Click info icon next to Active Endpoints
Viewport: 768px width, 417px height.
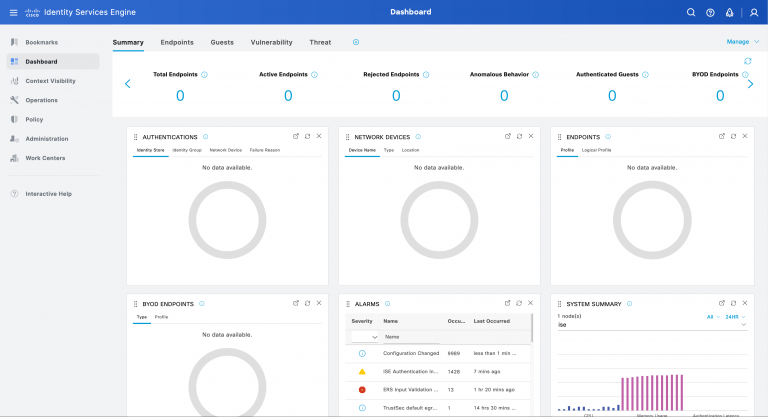click(314, 74)
